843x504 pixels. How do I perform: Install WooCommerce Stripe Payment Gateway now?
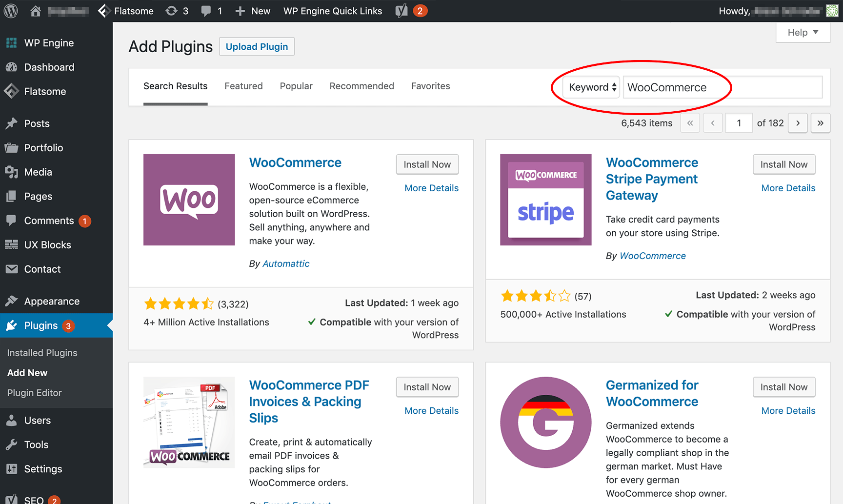pyautogui.click(x=783, y=164)
